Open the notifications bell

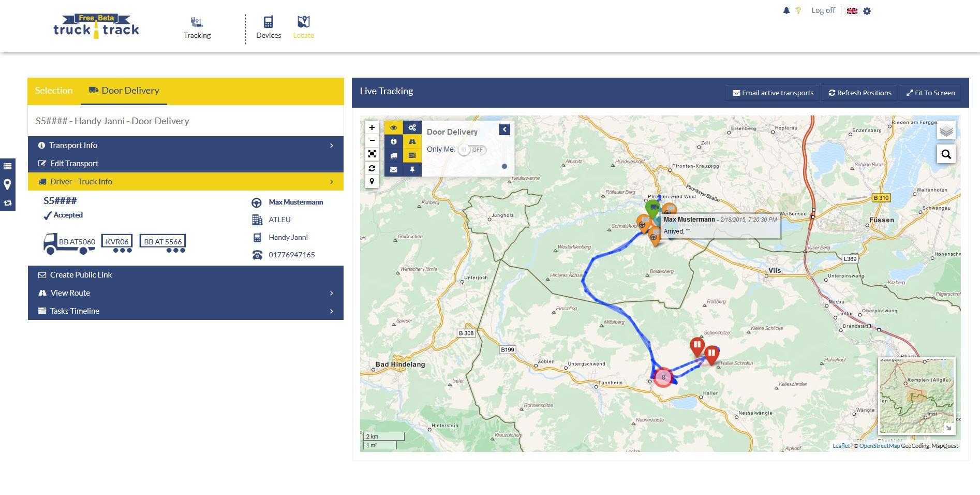coord(786,10)
